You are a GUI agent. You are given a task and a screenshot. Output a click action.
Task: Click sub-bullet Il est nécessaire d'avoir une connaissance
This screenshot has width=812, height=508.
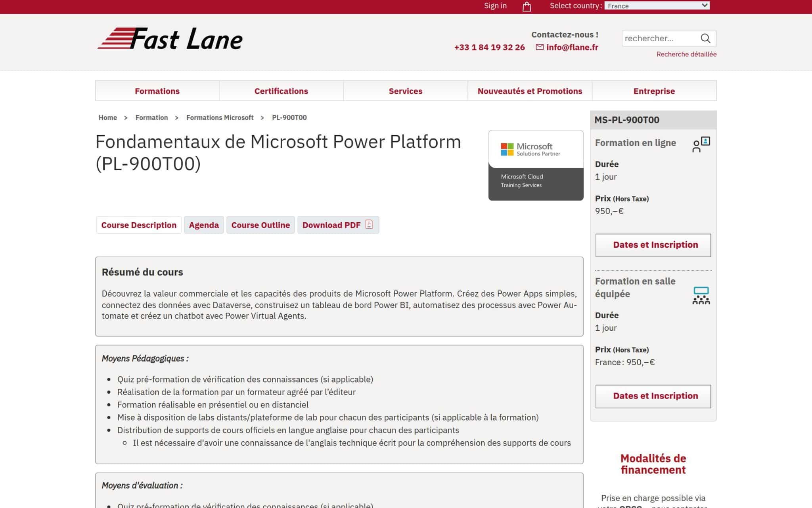click(x=352, y=443)
